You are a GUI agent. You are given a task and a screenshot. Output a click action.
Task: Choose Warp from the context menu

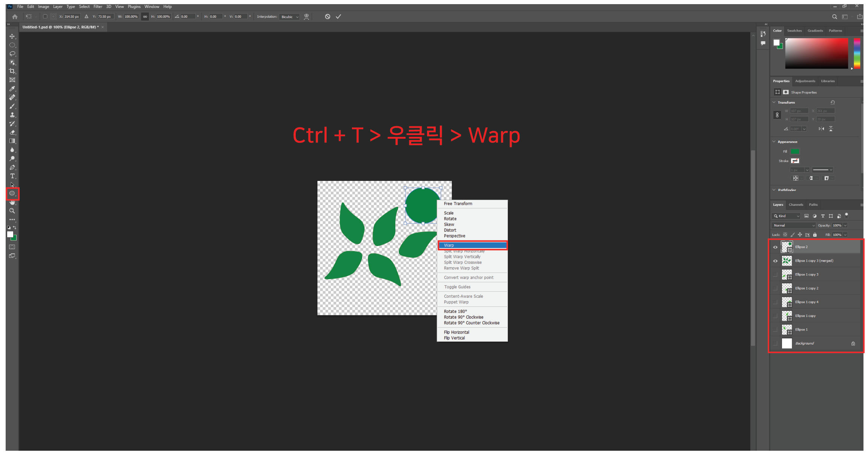click(x=472, y=245)
